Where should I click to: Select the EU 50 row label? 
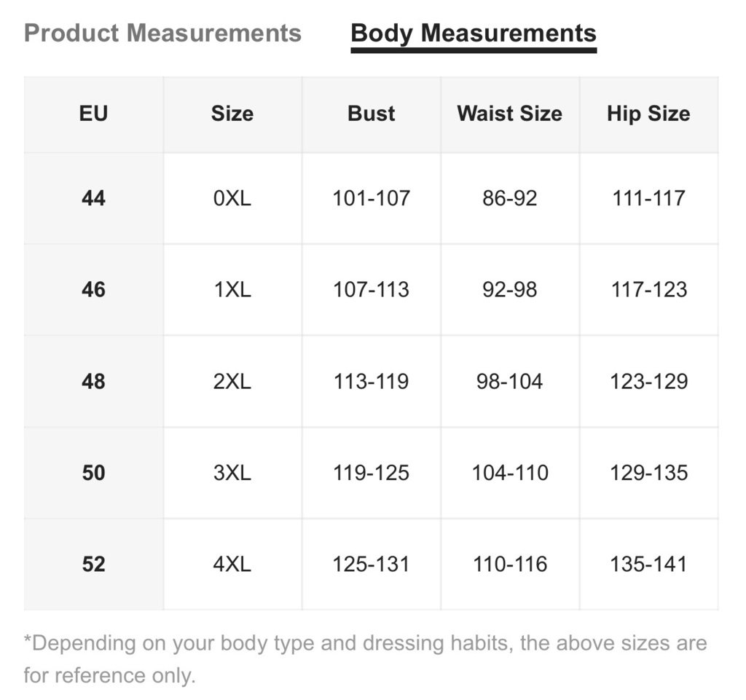click(x=94, y=473)
